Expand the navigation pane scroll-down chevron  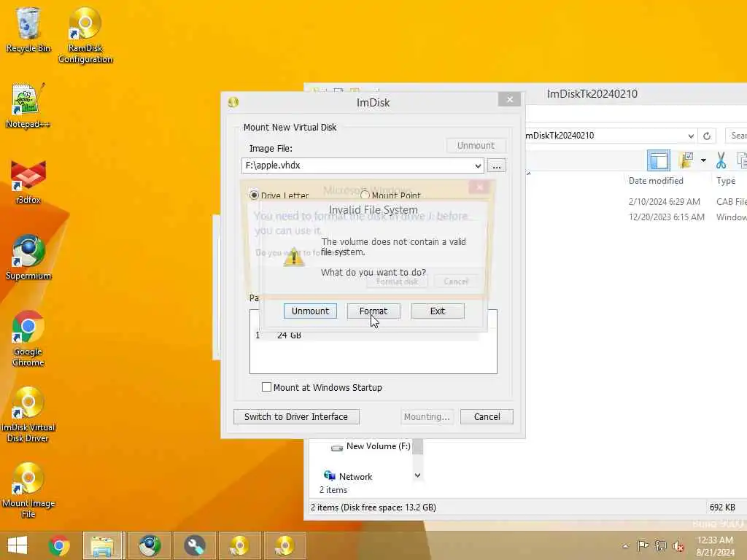[x=418, y=475]
